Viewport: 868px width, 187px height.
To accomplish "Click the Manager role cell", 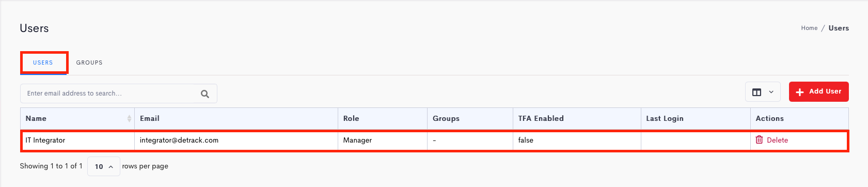I will point(383,140).
